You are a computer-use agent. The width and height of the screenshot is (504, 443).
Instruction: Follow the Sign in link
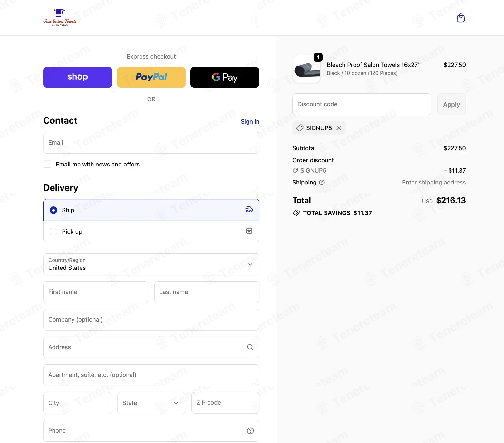250,121
